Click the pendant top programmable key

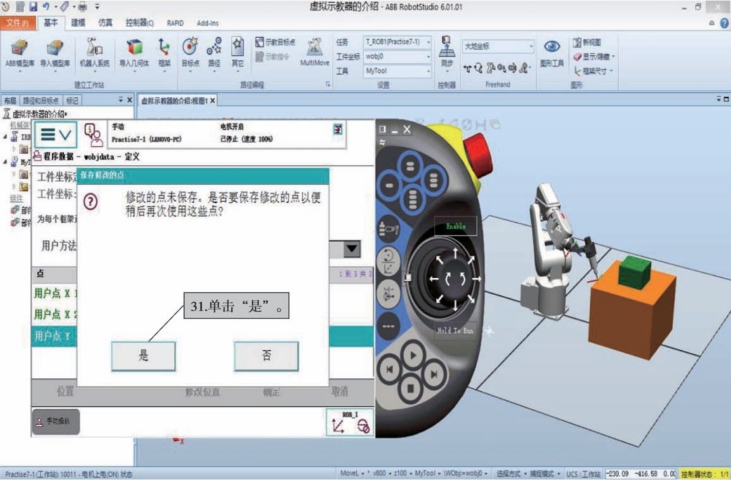[410, 166]
